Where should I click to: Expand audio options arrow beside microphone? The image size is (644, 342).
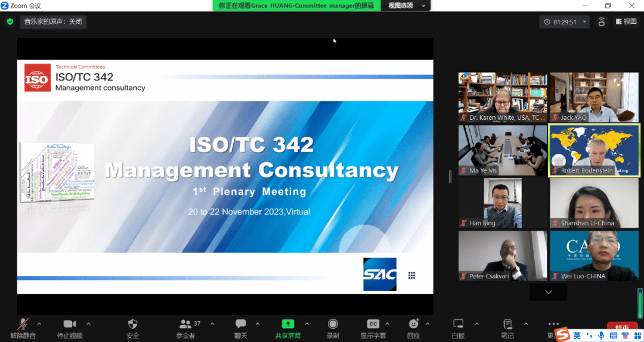(x=39, y=324)
